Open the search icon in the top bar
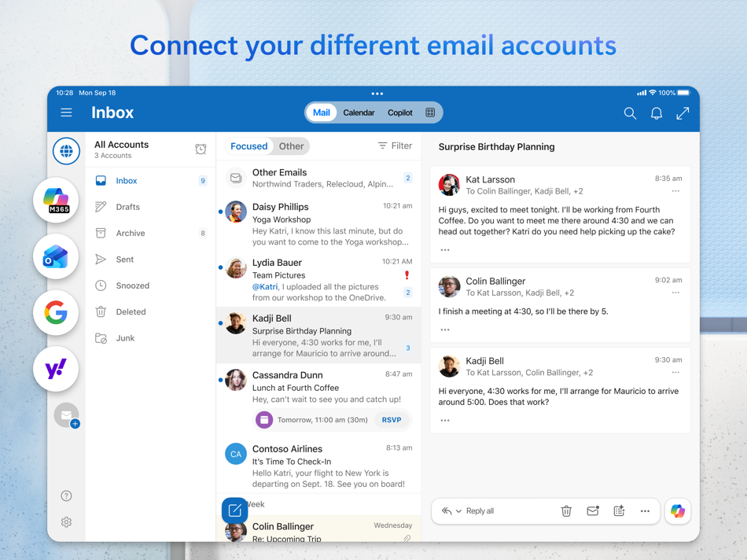Image resolution: width=747 pixels, height=560 pixels. (x=630, y=112)
